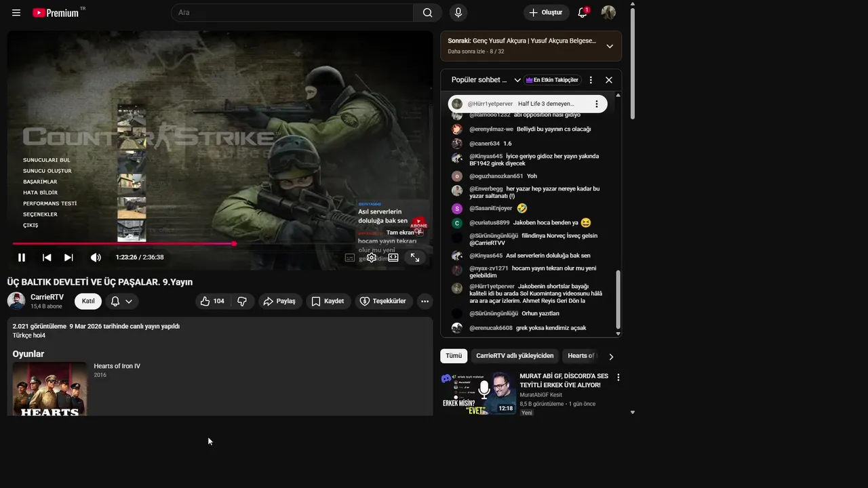The width and height of the screenshot is (868, 488).
Task: Switch to theater mode
Action: click(393, 258)
